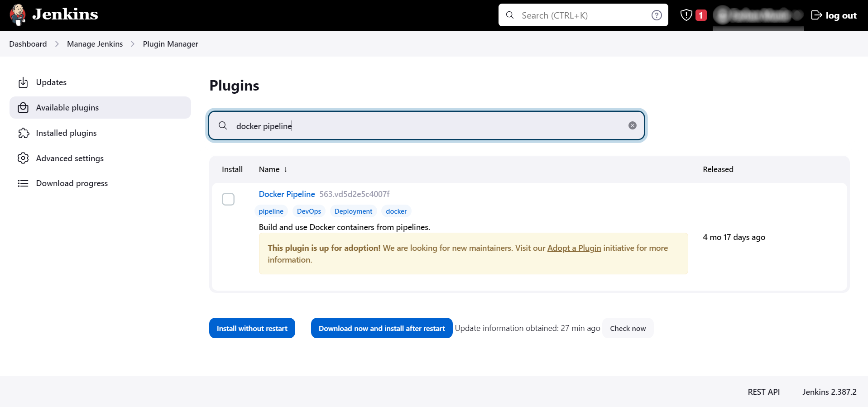Click the Updates download icon in sidebar
Image resolution: width=868 pixels, height=407 pixels.
23,82
